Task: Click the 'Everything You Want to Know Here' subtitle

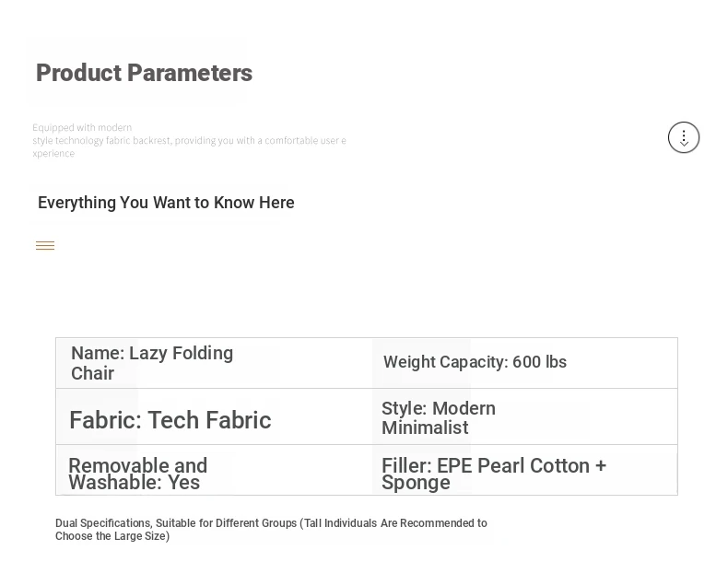Action: point(166,203)
